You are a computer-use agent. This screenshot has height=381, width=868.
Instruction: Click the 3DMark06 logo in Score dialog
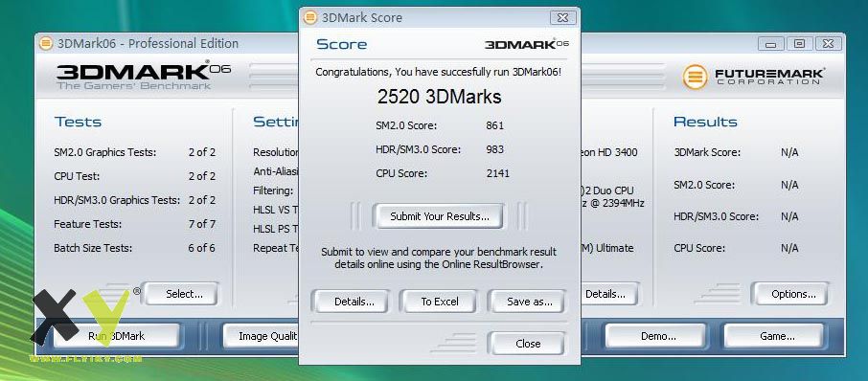point(526,44)
